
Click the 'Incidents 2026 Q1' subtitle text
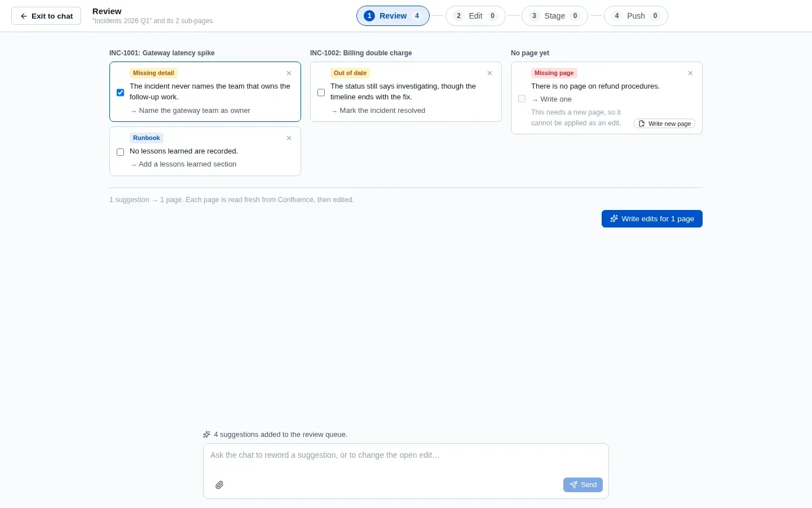pos(152,21)
